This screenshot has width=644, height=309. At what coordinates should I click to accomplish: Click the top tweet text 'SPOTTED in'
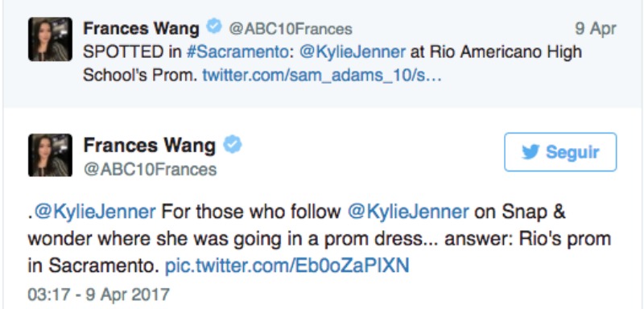click(x=132, y=52)
